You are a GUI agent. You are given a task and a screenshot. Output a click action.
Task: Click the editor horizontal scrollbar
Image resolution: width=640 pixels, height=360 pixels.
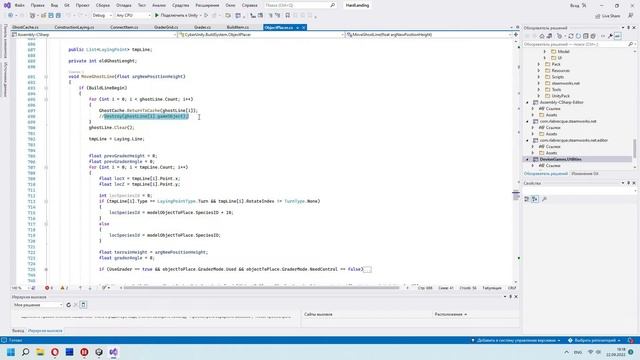(x=261, y=288)
